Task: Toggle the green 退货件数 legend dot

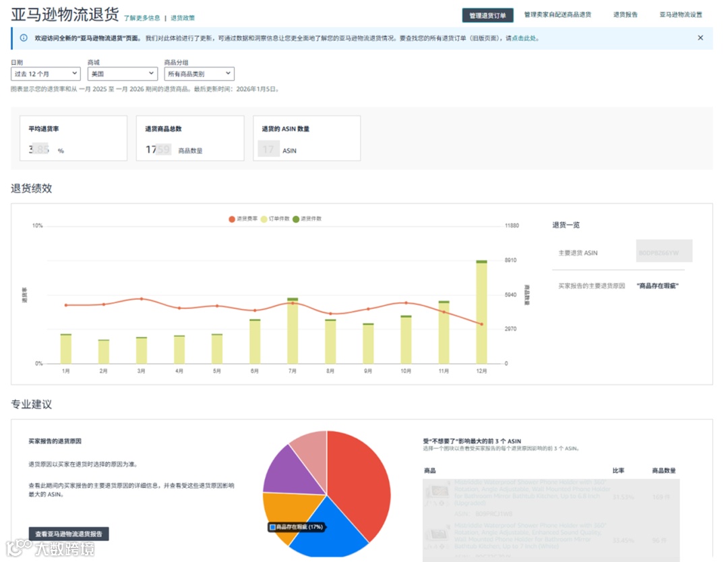Action: point(296,219)
